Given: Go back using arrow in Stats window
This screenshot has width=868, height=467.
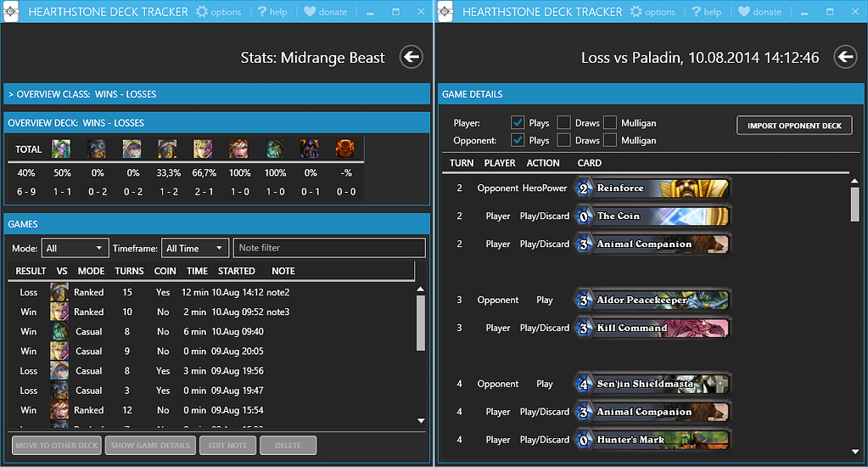Looking at the screenshot, I should click(x=412, y=57).
